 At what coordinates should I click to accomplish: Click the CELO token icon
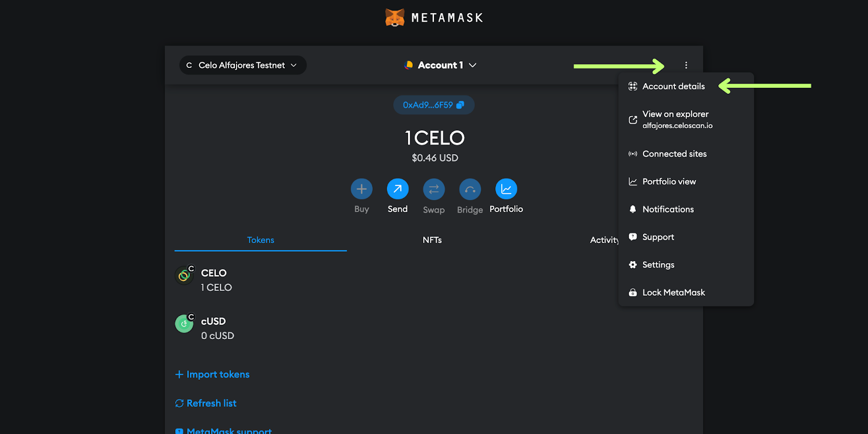[184, 276]
